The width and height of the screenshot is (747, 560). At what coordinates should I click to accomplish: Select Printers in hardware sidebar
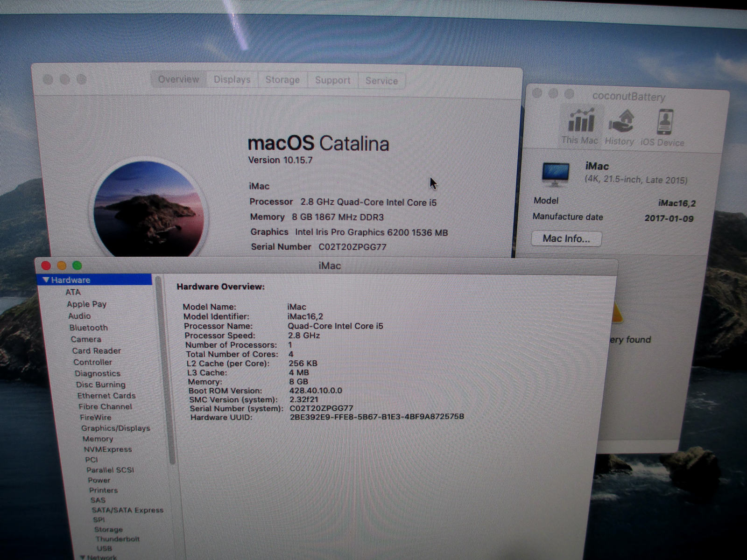coord(103,490)
